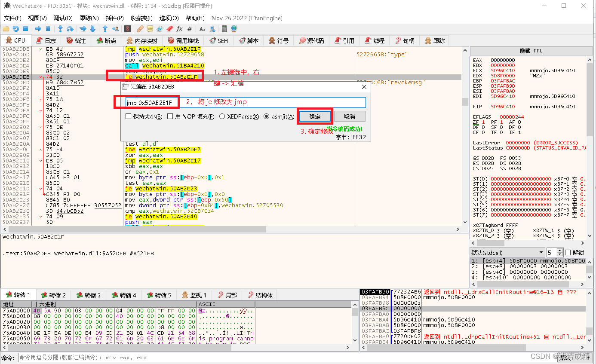Select stack address 03FAFB90
596x364 pixels.
click(375, 292)
